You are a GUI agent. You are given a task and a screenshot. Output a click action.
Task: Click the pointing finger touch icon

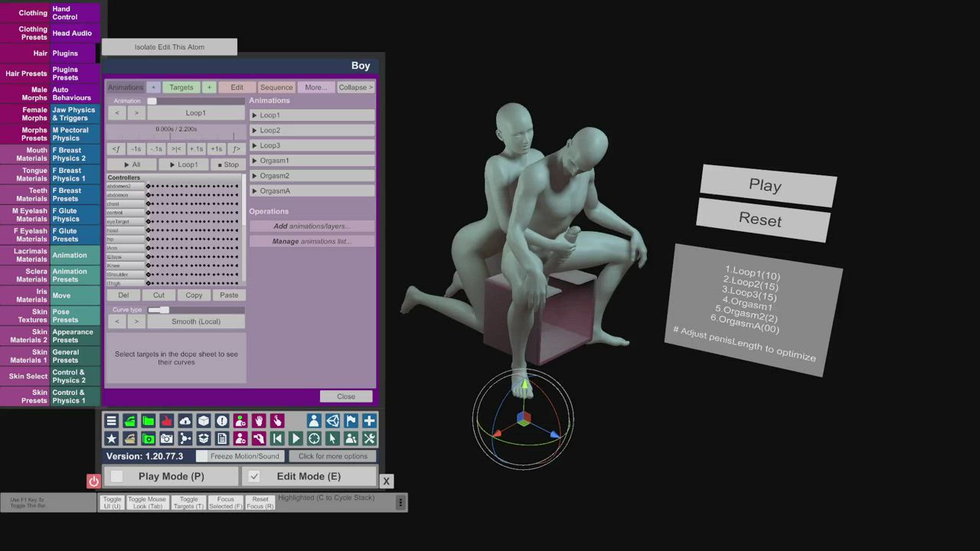(277, 421)
